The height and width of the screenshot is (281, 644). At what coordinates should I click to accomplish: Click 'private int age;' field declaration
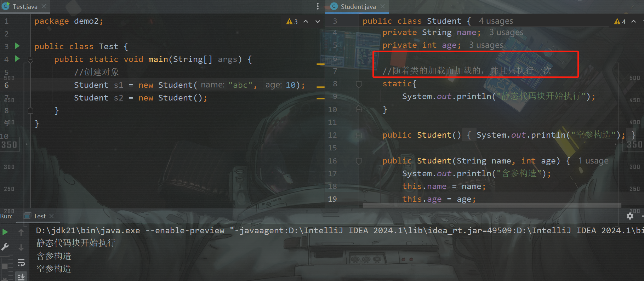coord(422,45)
